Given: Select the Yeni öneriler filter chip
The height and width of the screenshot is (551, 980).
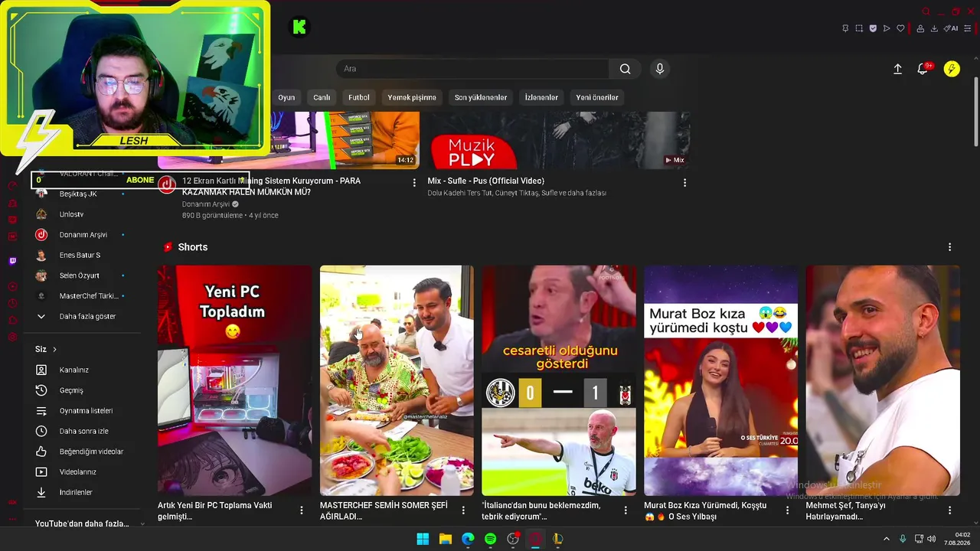Looking at the screenshot, I should pyautogui.click(x=597, y=97).
